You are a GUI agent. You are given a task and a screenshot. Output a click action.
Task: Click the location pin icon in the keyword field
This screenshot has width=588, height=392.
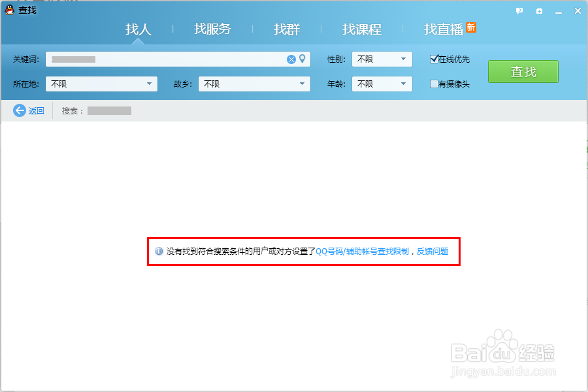pyautogui.click(x=302, y=59)
